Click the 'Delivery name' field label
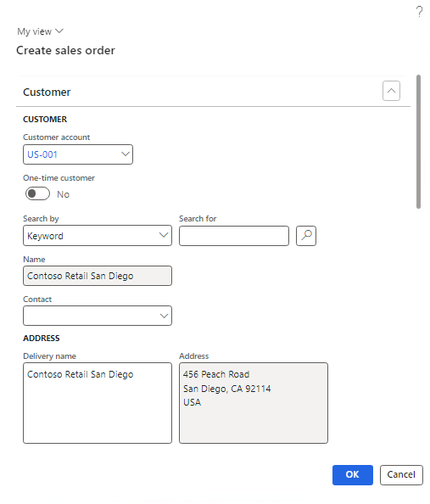Screen dimensions: 430x504 point(49,356)
